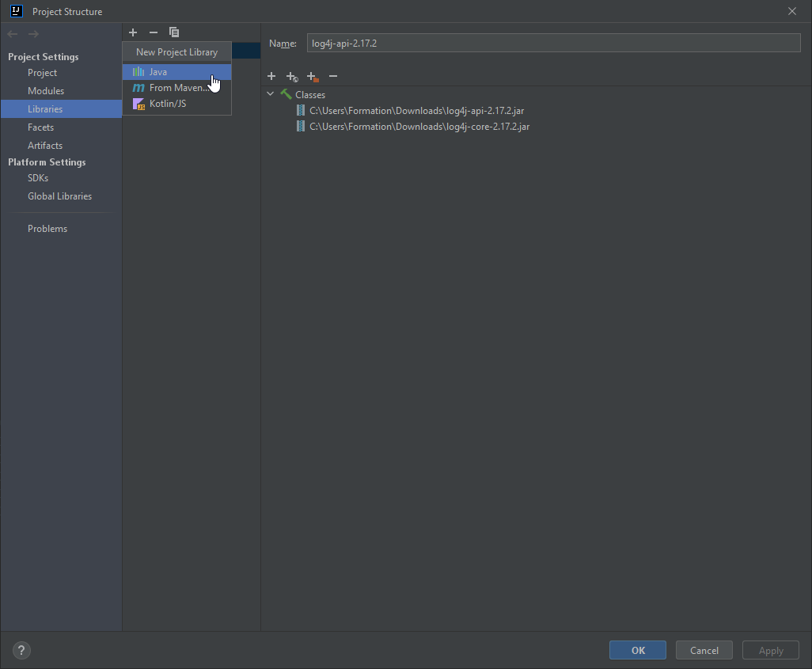
Task: Click into the library Name field
Action: coord(553,43)
